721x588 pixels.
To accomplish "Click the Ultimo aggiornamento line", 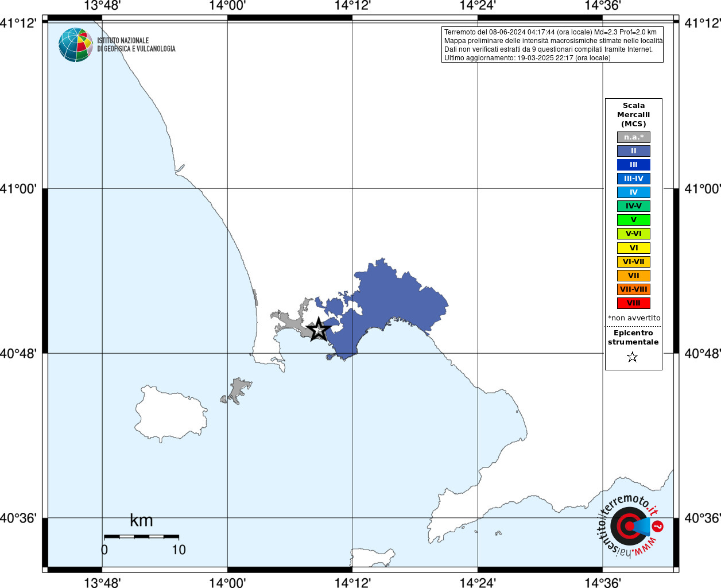I will pyautogui.click(x=528, y=58).
